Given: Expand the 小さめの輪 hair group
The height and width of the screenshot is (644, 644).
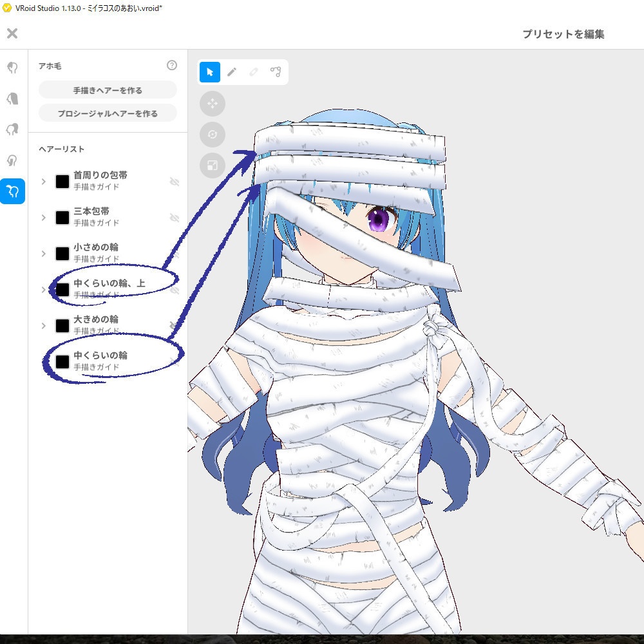Looking at the screenshot, I should [x=44, y=253].
